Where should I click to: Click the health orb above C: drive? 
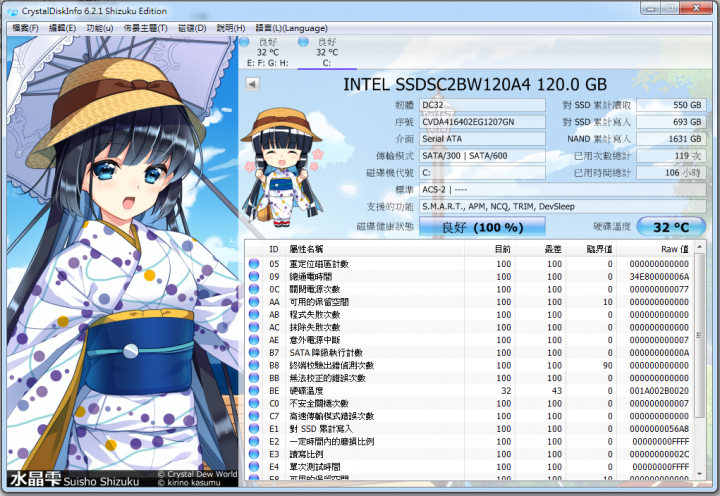point(303,42)
